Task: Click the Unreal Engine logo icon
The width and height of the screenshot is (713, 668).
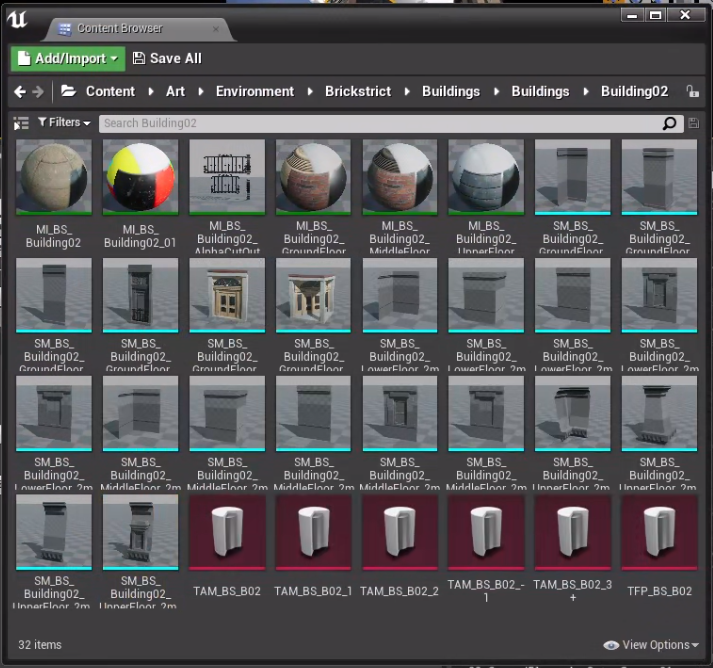Action: 18,18
